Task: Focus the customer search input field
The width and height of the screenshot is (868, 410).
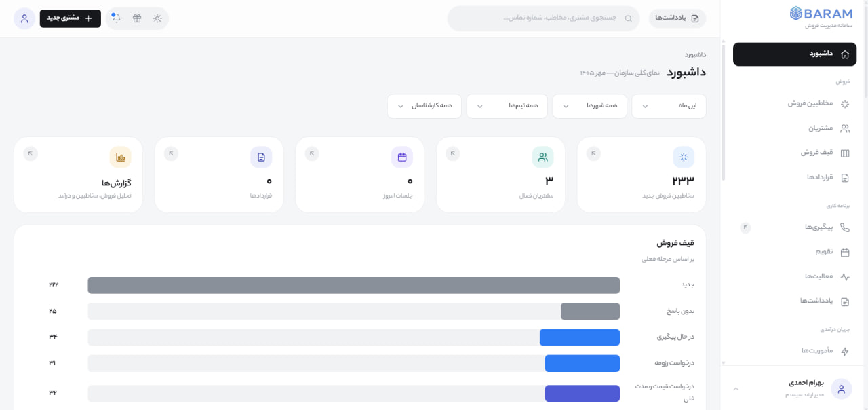Action: point(543,18)
